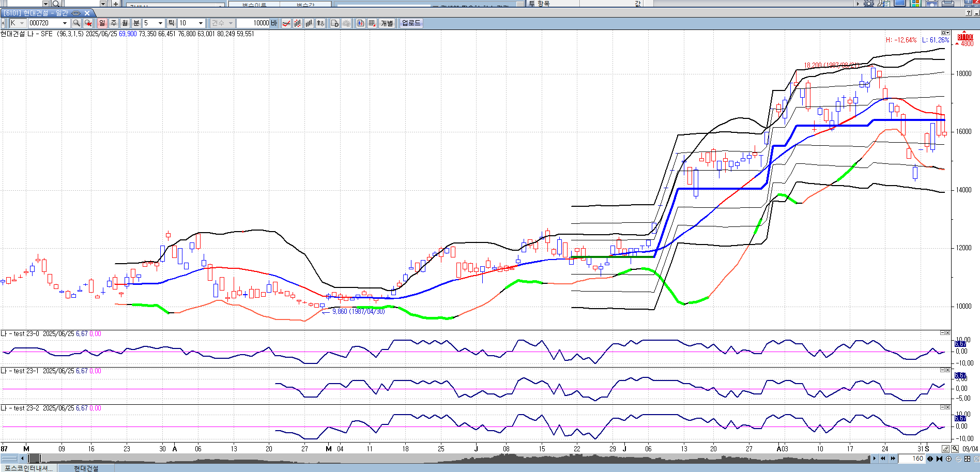Click the fast-forward scroll right icon
Viewport: 980px width, 472px height.
(893, 459)
